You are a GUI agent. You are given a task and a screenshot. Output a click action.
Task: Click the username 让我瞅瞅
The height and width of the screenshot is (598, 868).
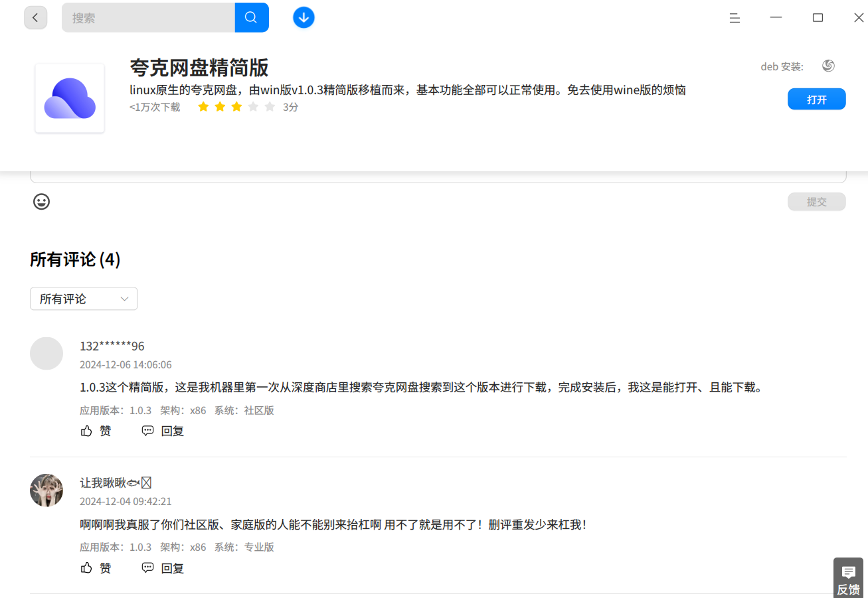(116, 483)
